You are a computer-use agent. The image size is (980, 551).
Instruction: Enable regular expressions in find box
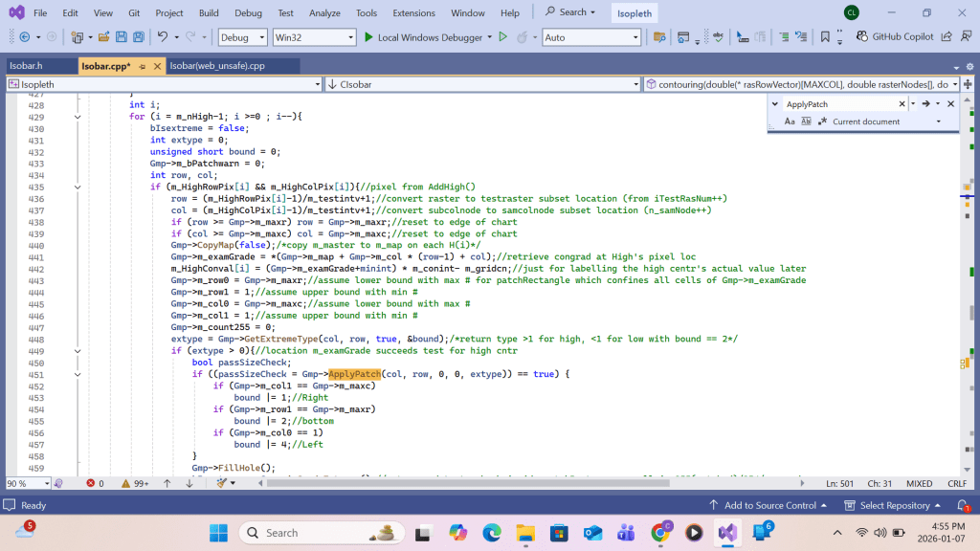coord(822,121)
